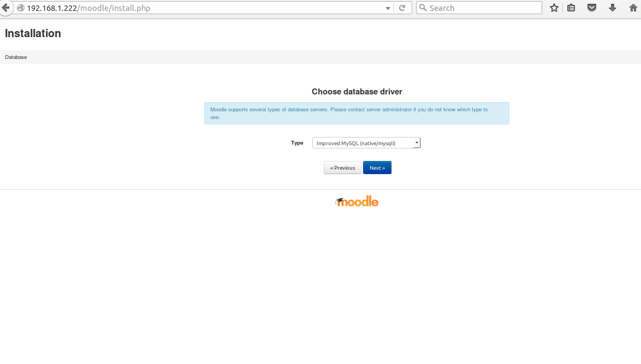Screen dimensions: 641x364
Task: Click the Choose database driver heading
Action: coord(357,92)
